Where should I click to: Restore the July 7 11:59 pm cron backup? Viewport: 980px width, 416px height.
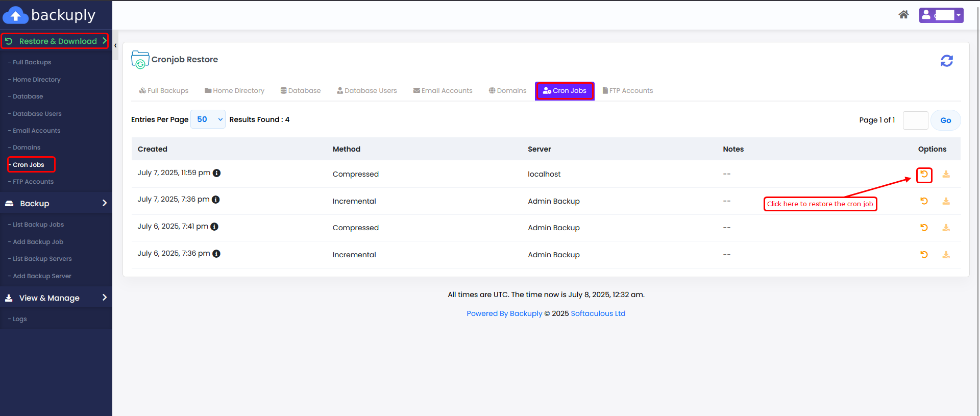[924, 175]
